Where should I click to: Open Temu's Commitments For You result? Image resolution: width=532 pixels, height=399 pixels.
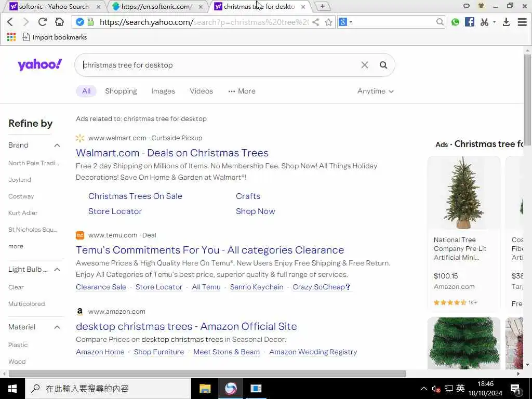click(210, 250)
